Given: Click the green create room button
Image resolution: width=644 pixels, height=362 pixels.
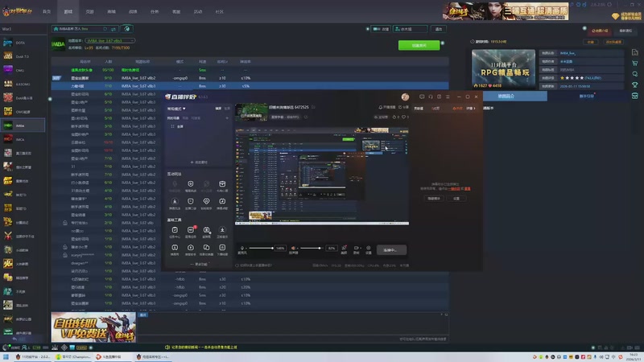Looking at the screenshot, I should 419,46.
